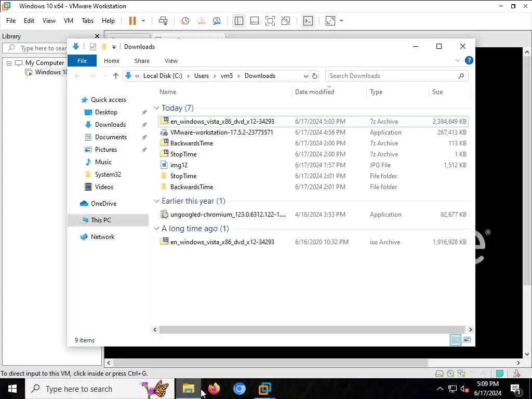Screen dimensions: 532x399
Task: Expand the Explorer ribbon chevron
Action: (x=457, y=61)
